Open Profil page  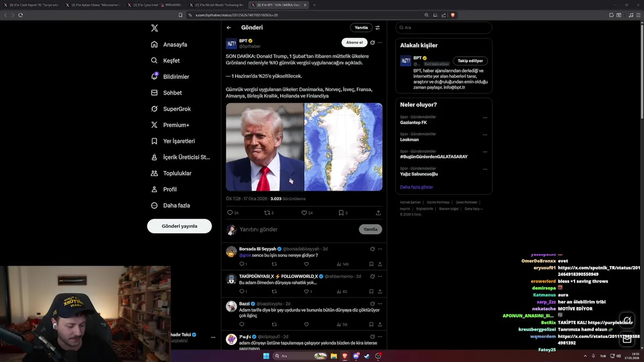164,189
